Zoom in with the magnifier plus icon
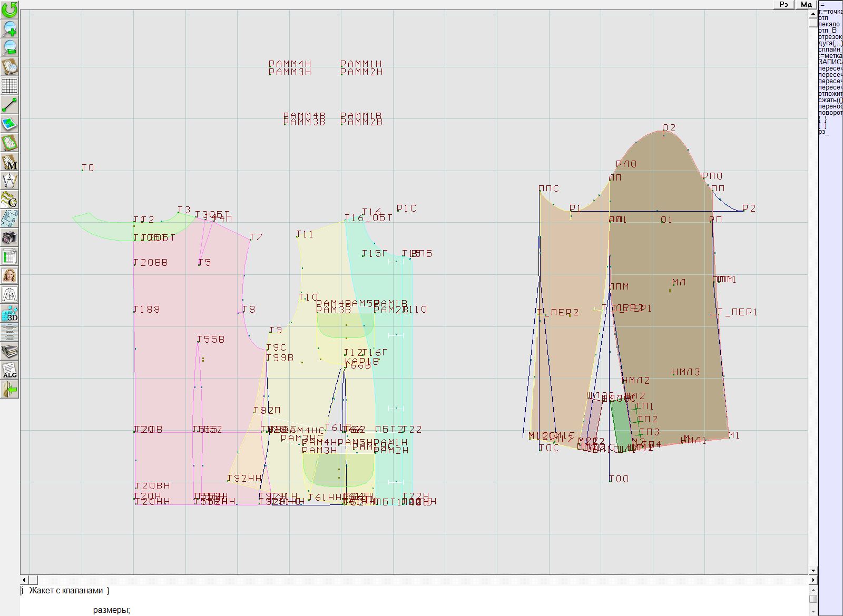 [9, 28]
